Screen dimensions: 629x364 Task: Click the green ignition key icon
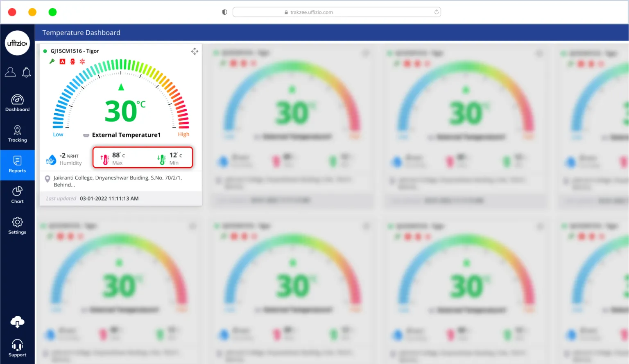point(52,61)
